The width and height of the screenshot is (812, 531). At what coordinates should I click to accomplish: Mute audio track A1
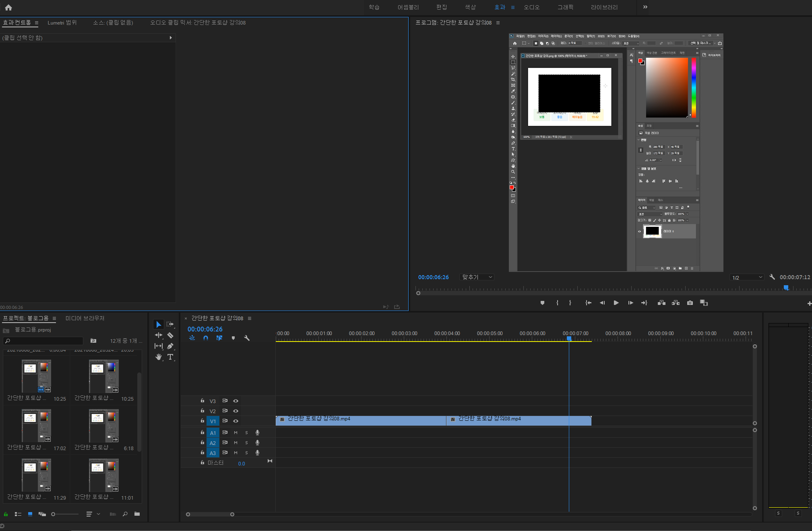click(236, 432)
